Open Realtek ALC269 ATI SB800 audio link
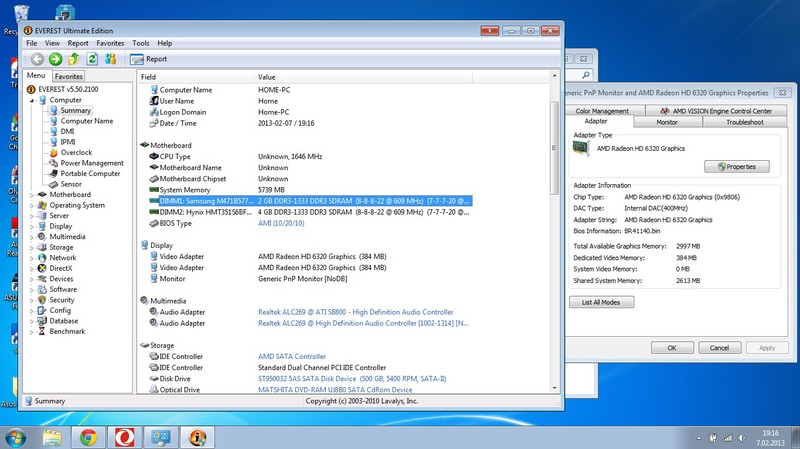Screen dimensions: 800x449 [356, 312]
